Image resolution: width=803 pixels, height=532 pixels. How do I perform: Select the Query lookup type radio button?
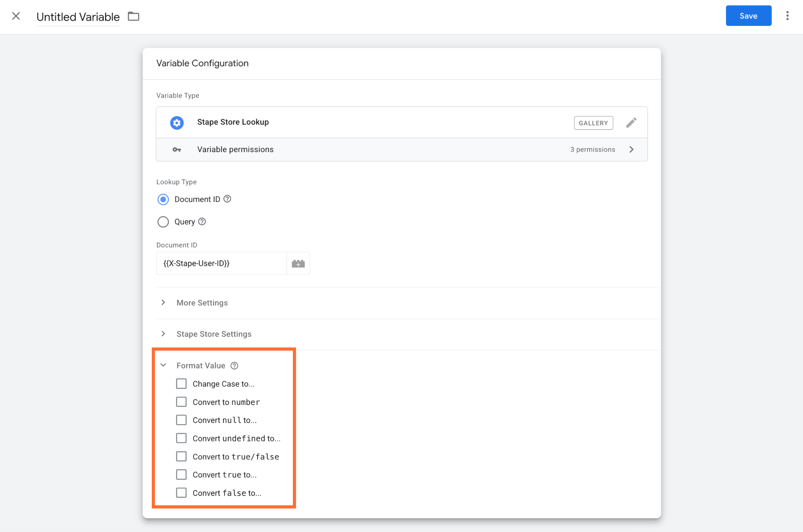pyautogui.click(x=163, y=222)
